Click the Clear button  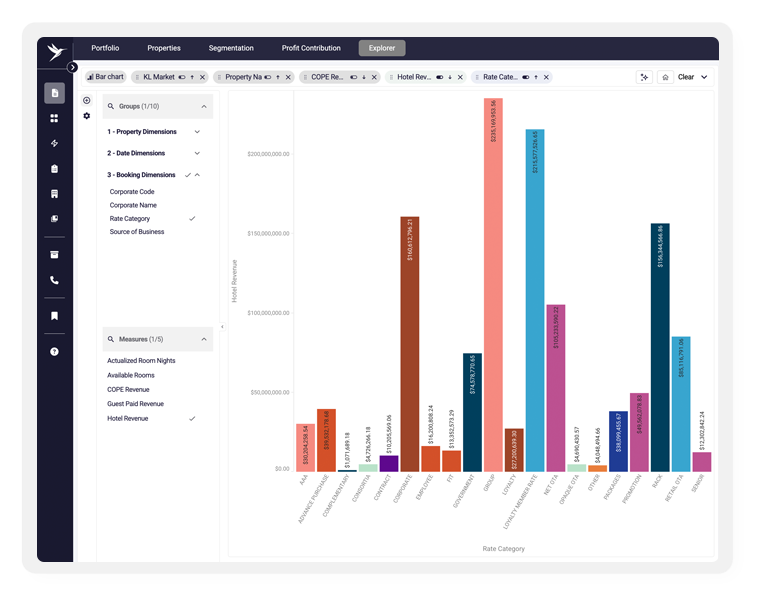click(x=686, y=77)
